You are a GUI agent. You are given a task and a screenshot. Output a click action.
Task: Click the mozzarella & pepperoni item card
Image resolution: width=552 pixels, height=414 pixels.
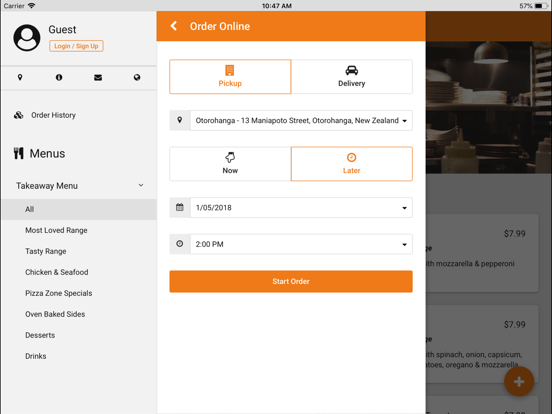tap(482, 253)
